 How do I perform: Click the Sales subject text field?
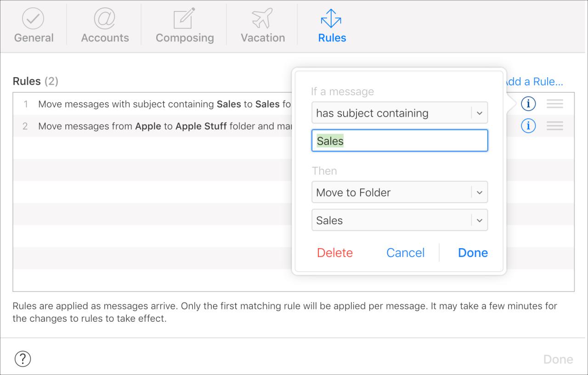pos(400,141)
